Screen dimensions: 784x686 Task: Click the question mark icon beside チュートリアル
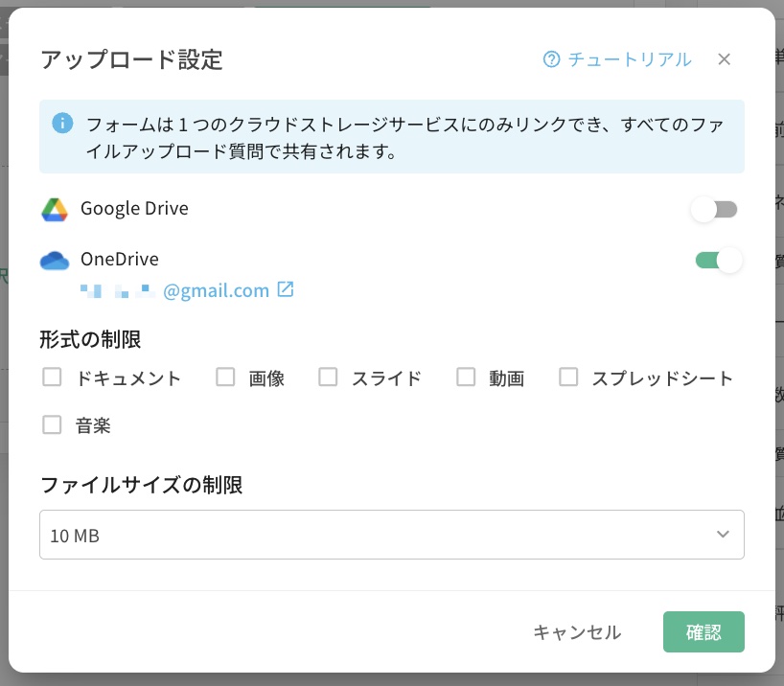tap(551, 59)
